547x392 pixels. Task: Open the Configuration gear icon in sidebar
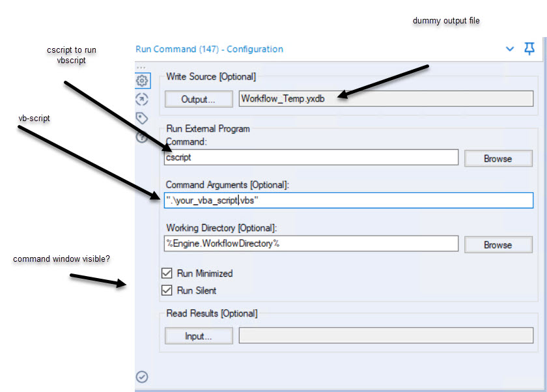click(x=142, y=81)
